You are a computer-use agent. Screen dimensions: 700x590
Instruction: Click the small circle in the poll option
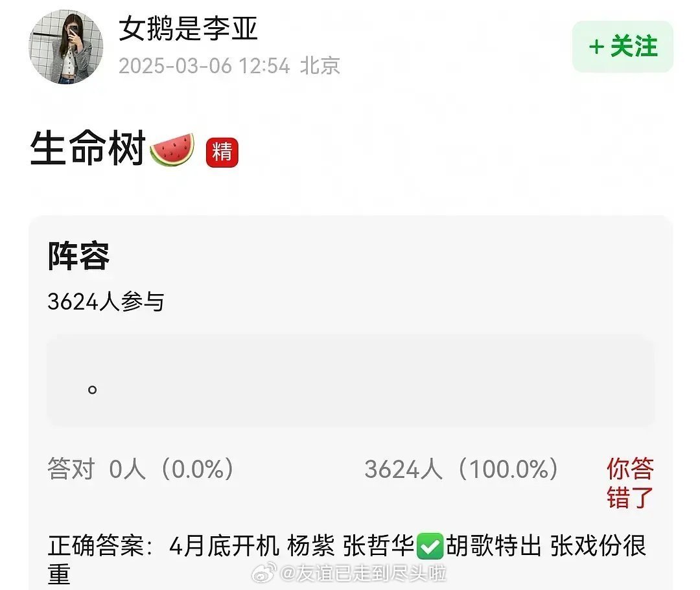pyautogui.click(x=93, y=390)
